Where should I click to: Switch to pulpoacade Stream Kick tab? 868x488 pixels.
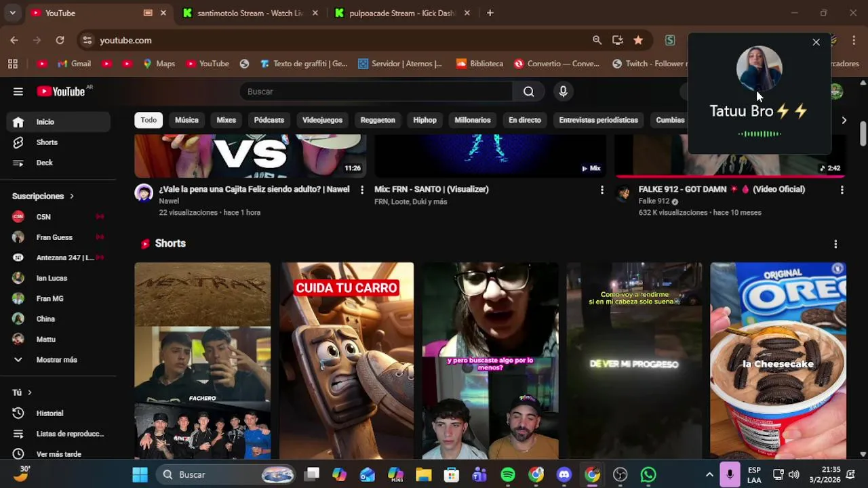point(401,13)
